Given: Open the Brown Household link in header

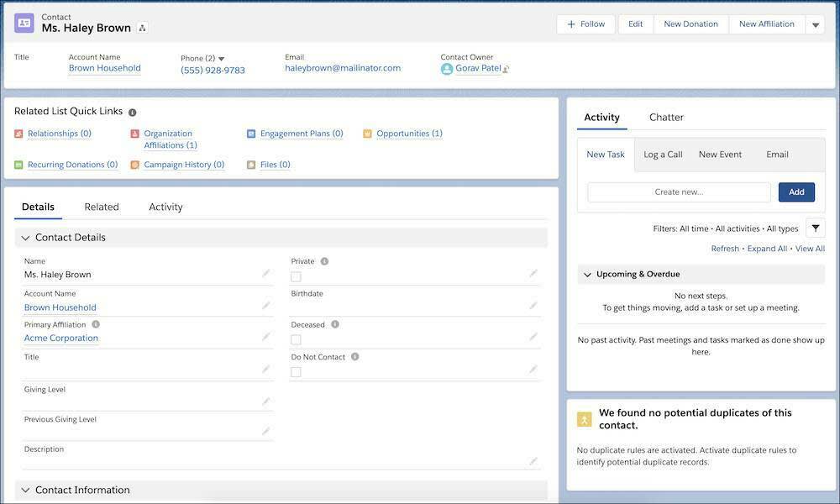Looking at the screenshot, I should (x=105, y=69).
